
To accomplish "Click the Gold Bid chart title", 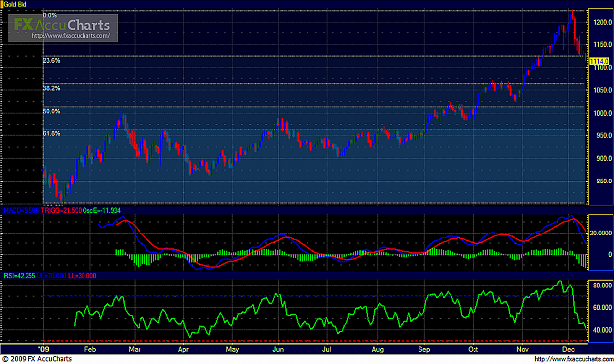I will click(x=15, y=4).
